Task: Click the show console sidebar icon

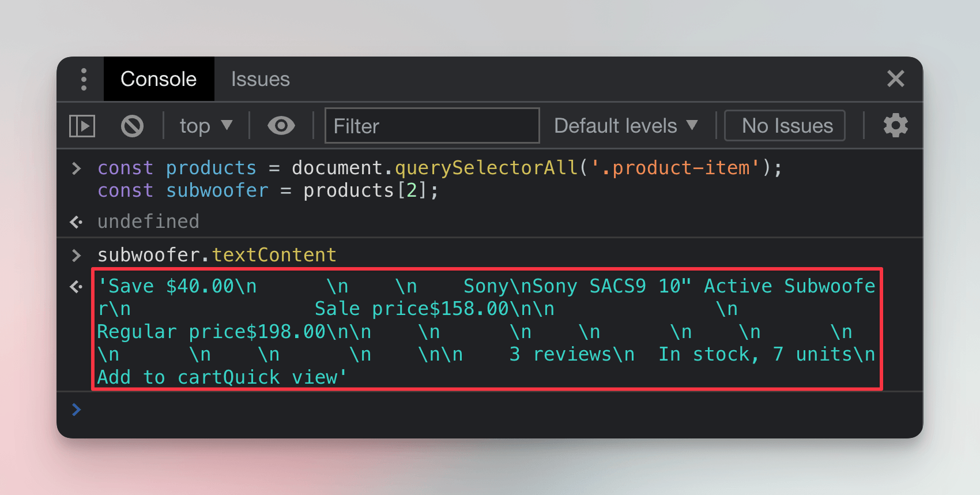Action: click(x=81, y=125)
